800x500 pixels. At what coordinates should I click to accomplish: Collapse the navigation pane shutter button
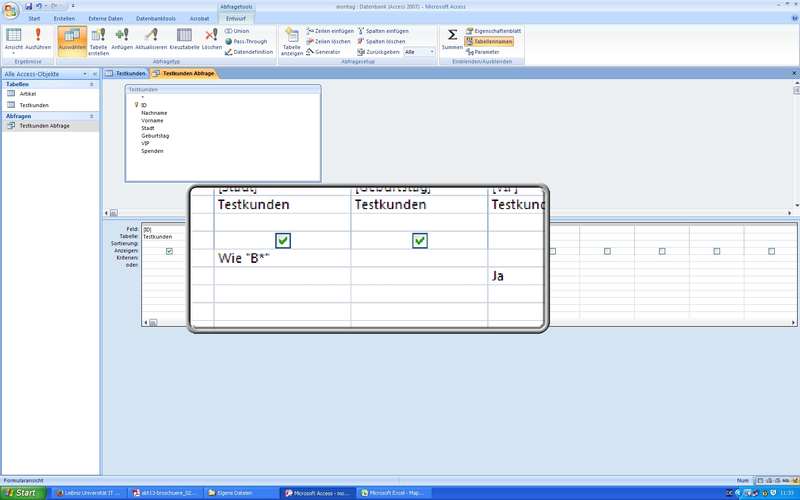tap(94, 74)
